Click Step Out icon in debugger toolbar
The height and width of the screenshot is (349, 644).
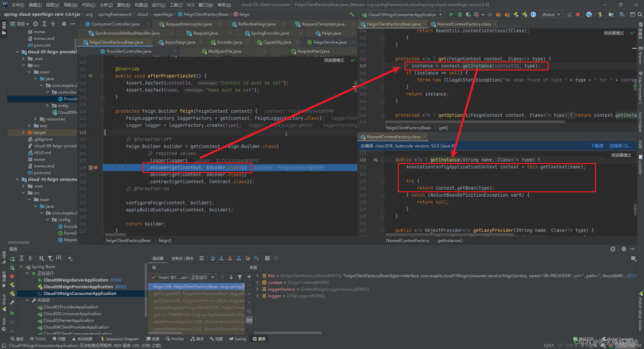[x=239, y=258]
